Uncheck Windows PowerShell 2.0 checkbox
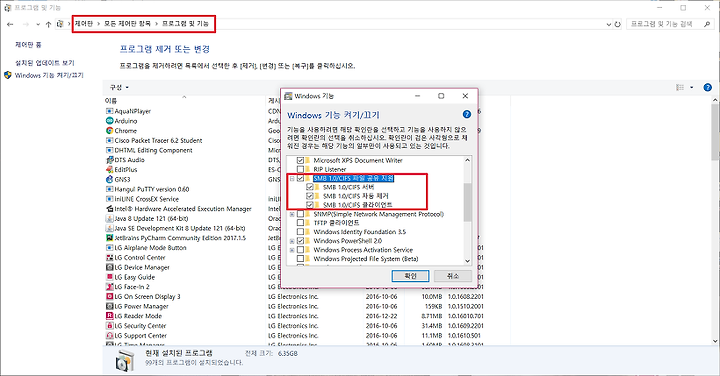This screenshot has width=720, height=376. click(x=300, y=241)
